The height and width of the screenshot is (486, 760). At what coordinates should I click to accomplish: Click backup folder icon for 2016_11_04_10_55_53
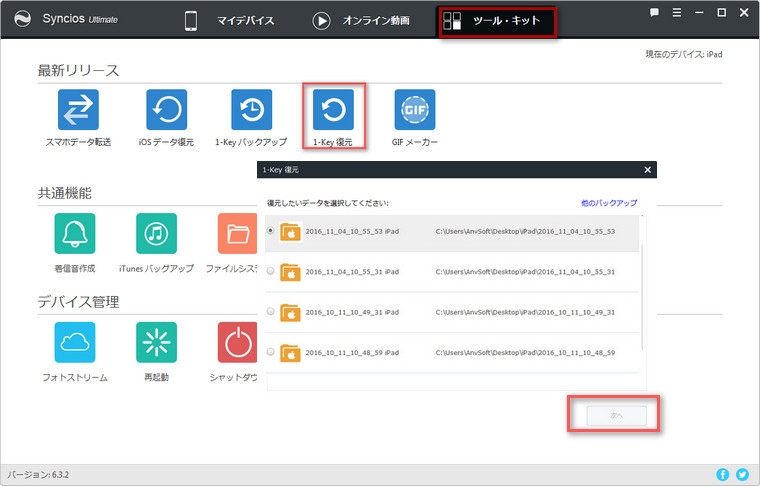pyautogui.click(x=290, y=232)
